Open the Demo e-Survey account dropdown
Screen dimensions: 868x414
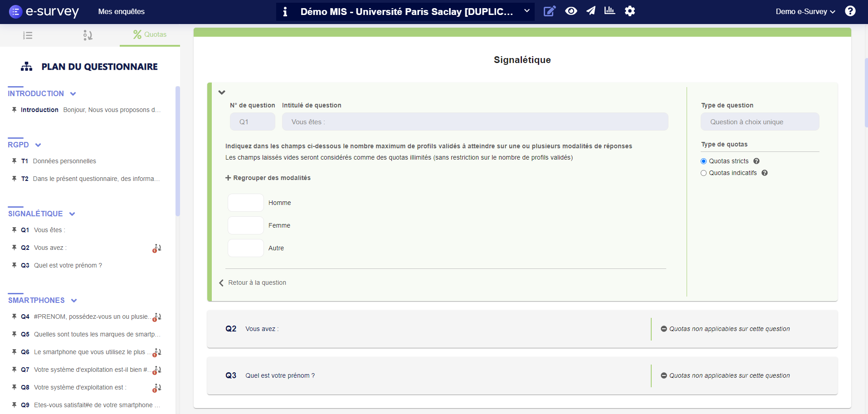tap(805, 11)
